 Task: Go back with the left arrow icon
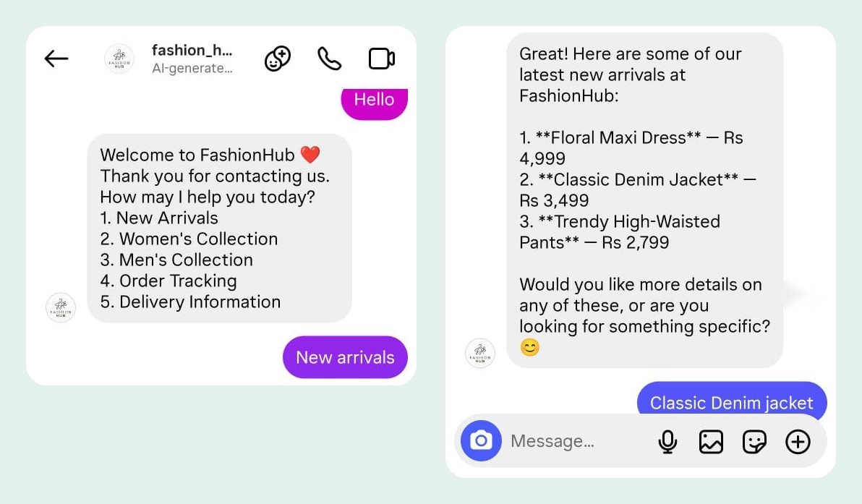pos(56,59)
